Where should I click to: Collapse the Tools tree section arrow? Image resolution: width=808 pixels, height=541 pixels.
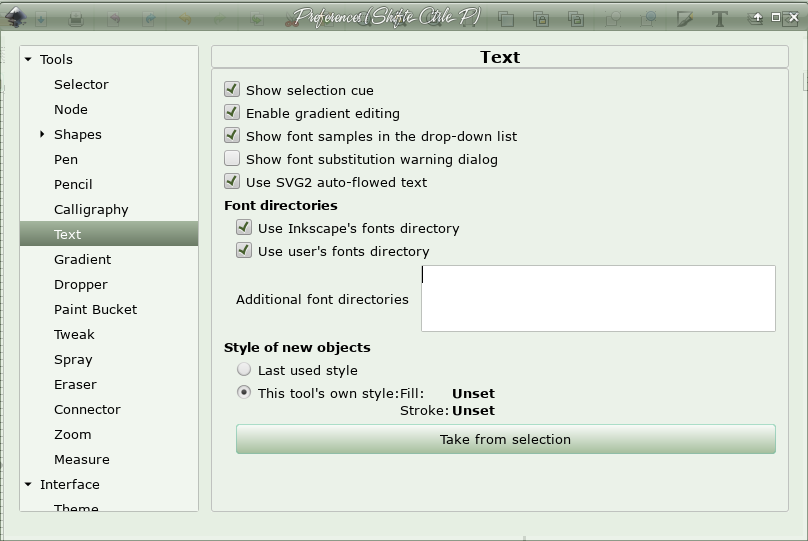point(28,59)
